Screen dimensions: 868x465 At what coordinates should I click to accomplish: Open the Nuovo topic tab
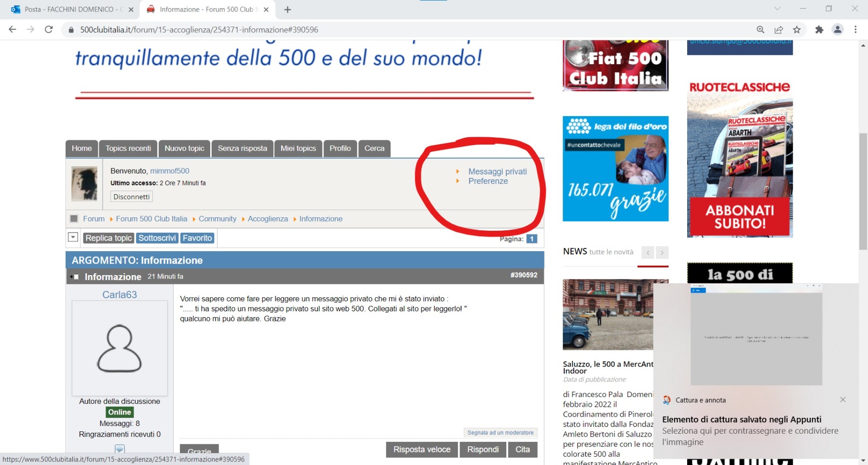coord(184,148)
